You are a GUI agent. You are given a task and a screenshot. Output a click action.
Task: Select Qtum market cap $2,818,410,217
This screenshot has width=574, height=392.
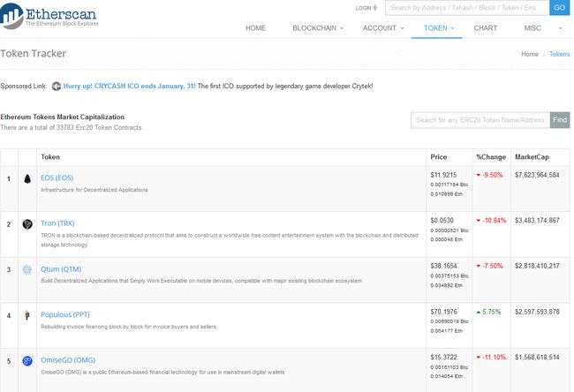[537, 266]
